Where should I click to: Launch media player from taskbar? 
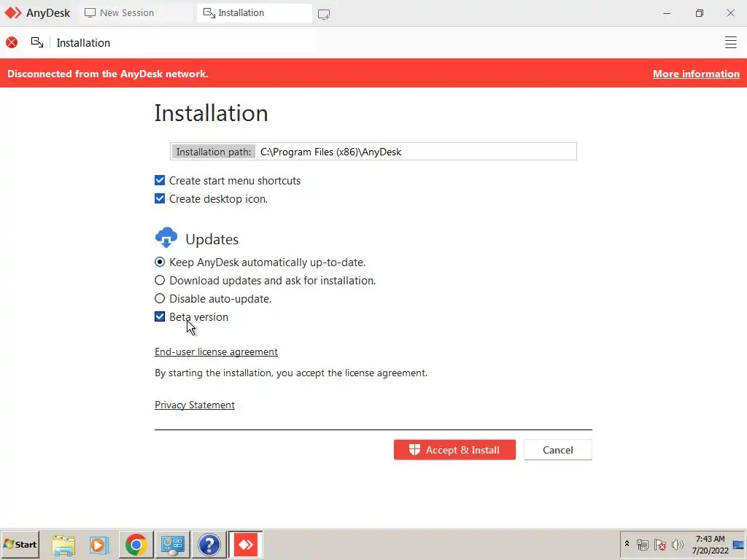click(99, 545)
